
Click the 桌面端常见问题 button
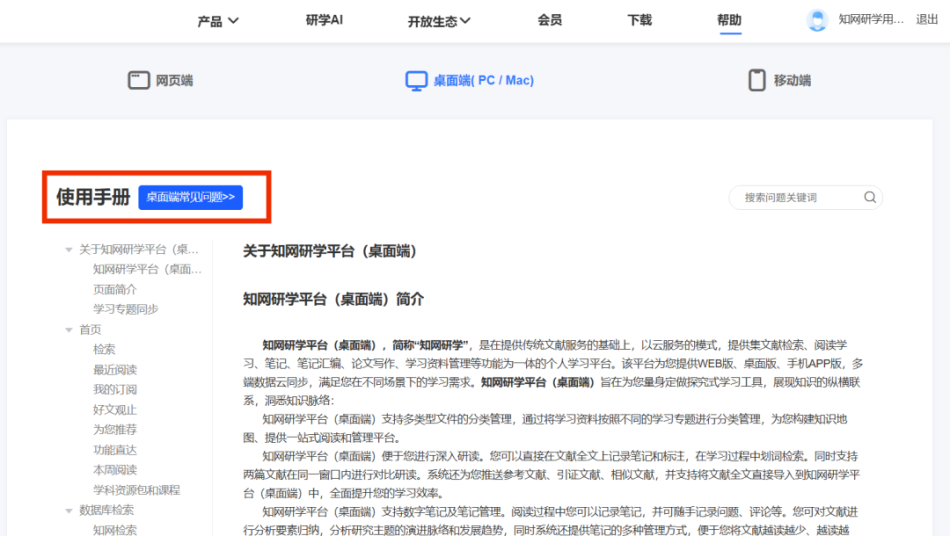190,197
